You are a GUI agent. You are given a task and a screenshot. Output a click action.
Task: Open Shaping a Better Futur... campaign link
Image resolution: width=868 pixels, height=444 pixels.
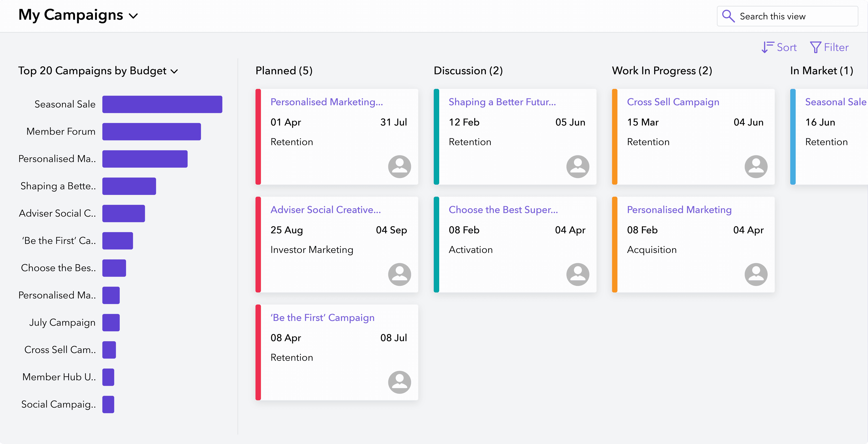coord(502,102)
